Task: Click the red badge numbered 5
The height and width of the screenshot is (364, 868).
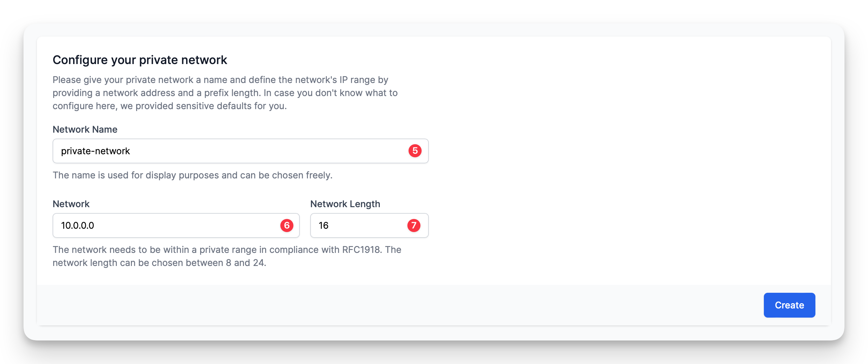Action: point(415,151)
